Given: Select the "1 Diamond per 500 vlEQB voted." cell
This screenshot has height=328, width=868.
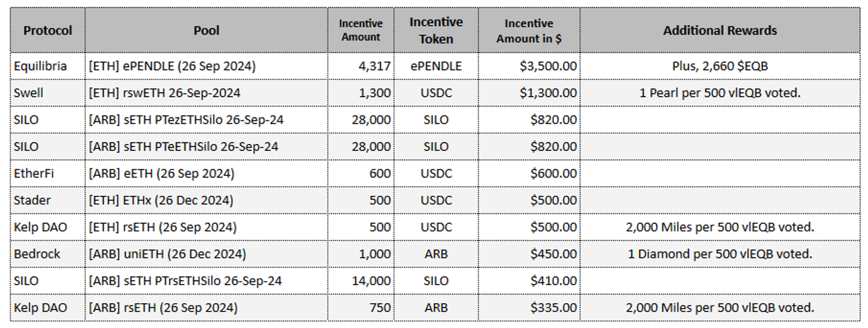Looking at the screenshot, I should 720,254.
